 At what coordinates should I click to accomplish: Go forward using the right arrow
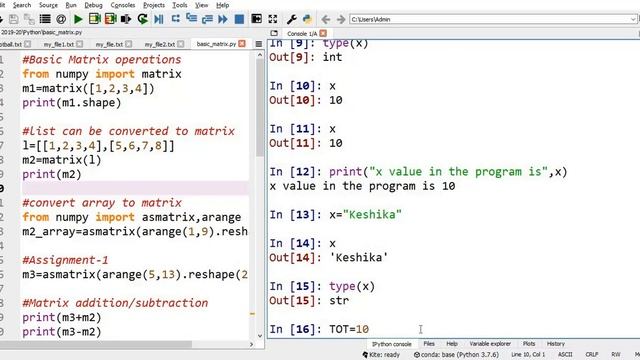pos(341,19)
